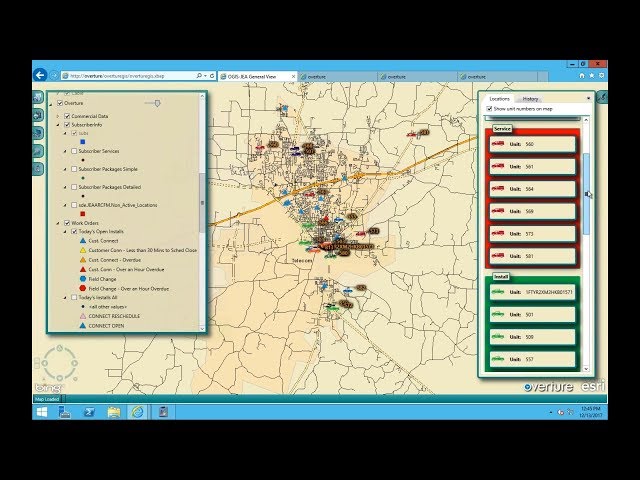Screen dimensions: 640x480
Task: Click the topmost tool icon in the left map sidebar
Action: coord(38,97)
